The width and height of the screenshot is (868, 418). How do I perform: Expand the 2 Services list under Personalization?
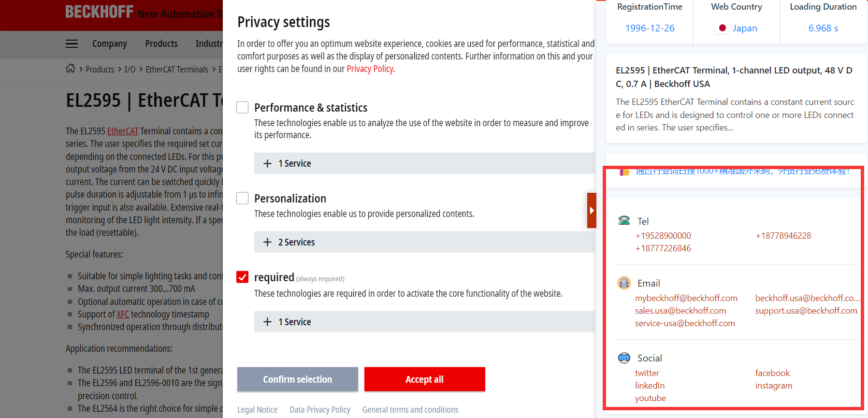[424, 242]
